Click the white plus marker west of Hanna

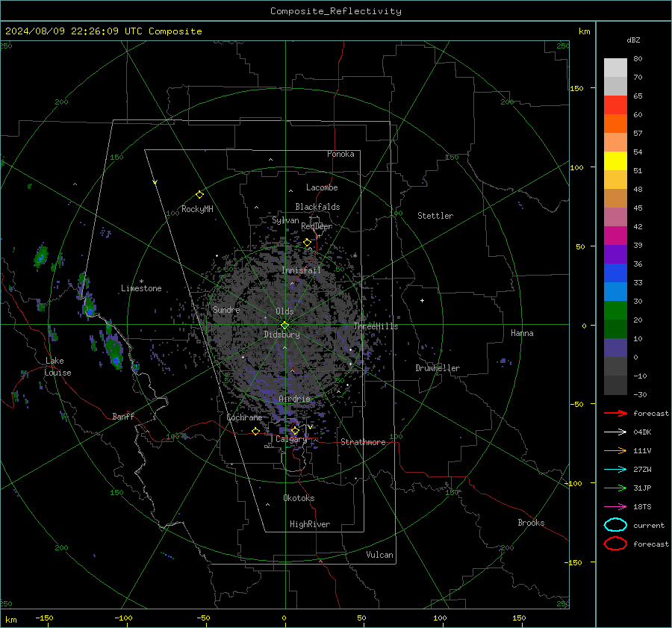pyautogui.click(x=422, y=300)
